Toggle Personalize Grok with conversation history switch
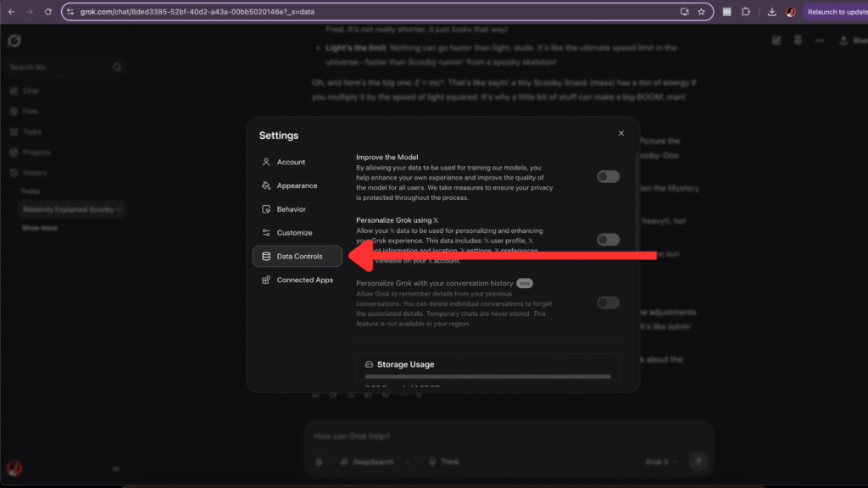The height and width of the screenshot is (488, 868). click(608, 302)
